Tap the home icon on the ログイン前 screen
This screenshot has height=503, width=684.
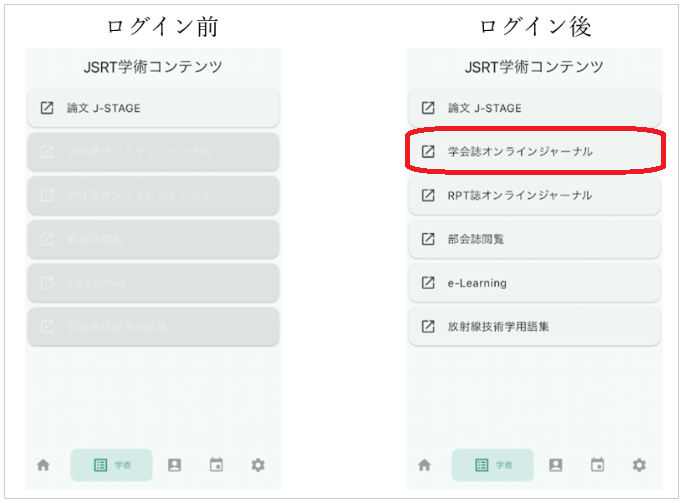[x=43, y=465]
